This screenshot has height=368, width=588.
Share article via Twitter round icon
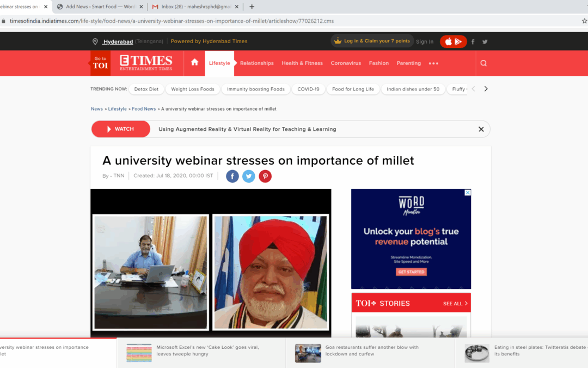249,176
